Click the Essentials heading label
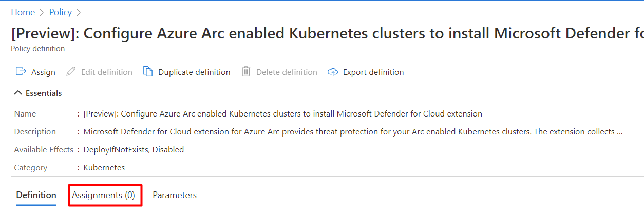This screenshot has height=212, width=644. point(44,93)
